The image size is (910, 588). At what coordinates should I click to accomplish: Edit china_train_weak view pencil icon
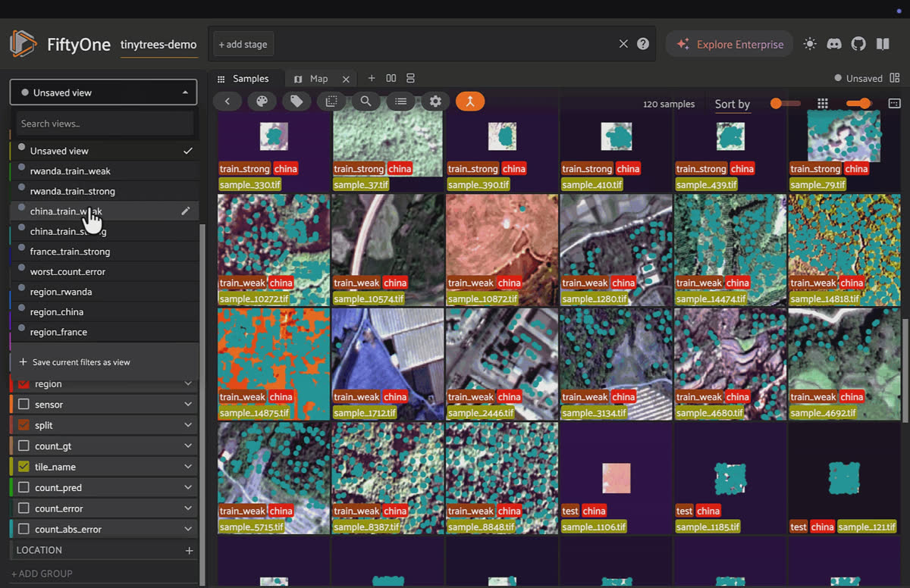tap(186, 211)
